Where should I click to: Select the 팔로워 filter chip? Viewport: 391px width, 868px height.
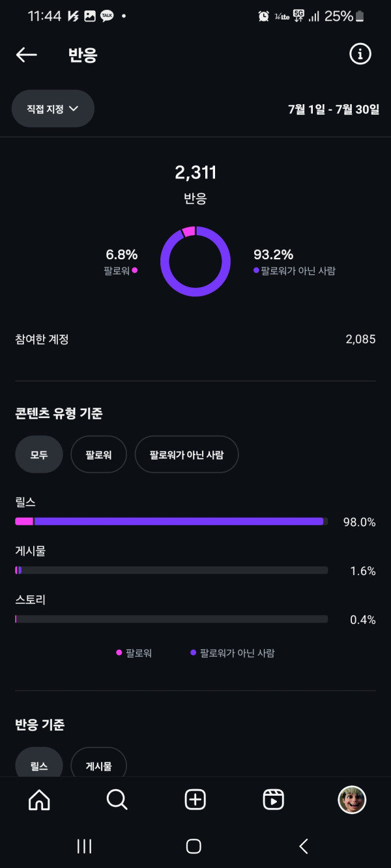pos(98,455)
